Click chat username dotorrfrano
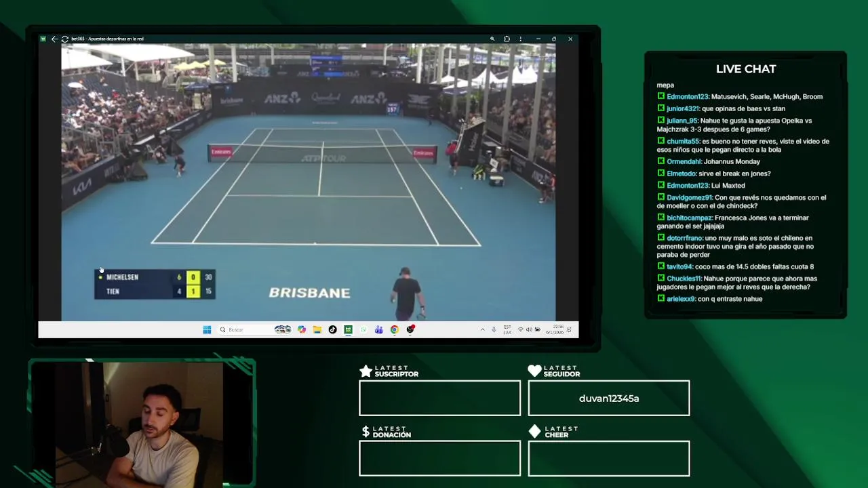868x488 pixels. tap(685, 238)
